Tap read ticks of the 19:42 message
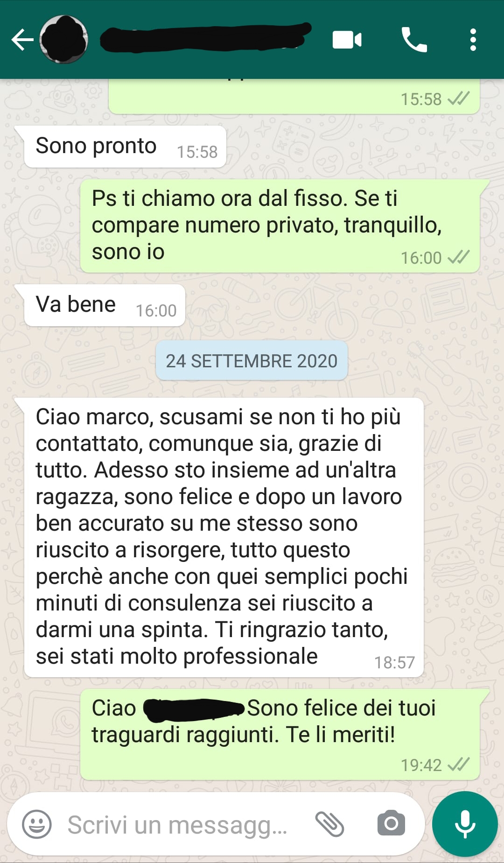Image resolution: width=504 pixels, height=863 pixels. point(458,765)
